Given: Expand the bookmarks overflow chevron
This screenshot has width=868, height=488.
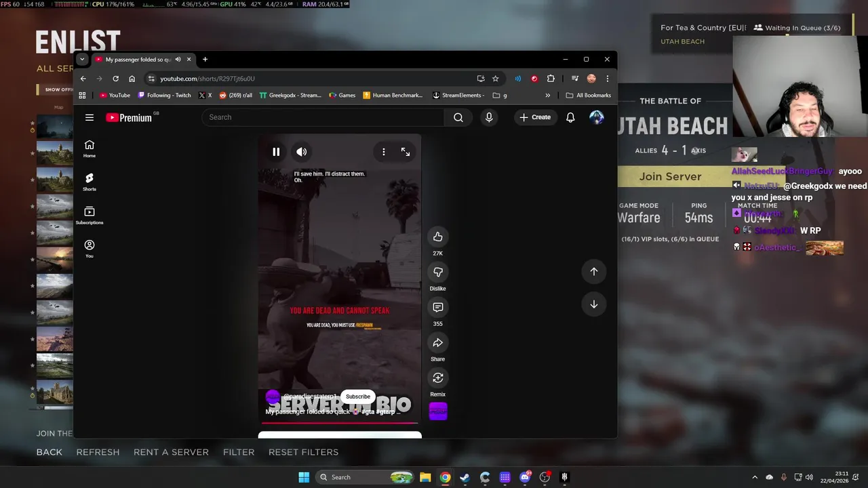Looking at the screenshot, I should coord(547,96).
